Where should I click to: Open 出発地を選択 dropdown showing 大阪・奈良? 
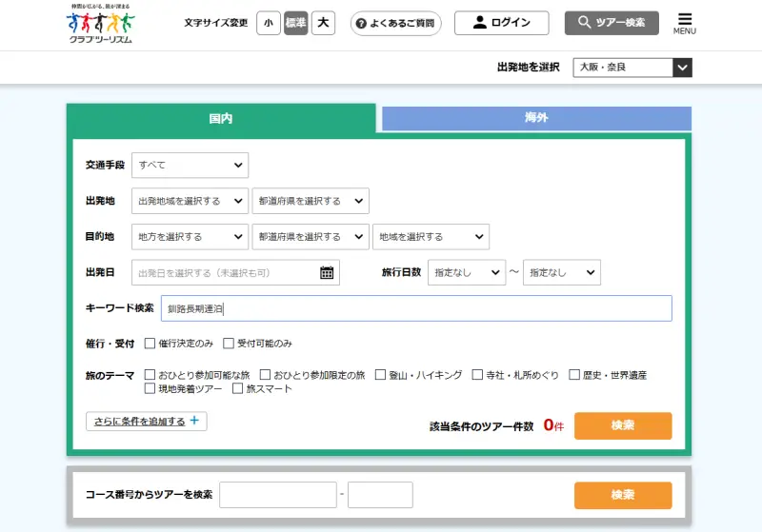pyautogui.click(x=632, y=68)
